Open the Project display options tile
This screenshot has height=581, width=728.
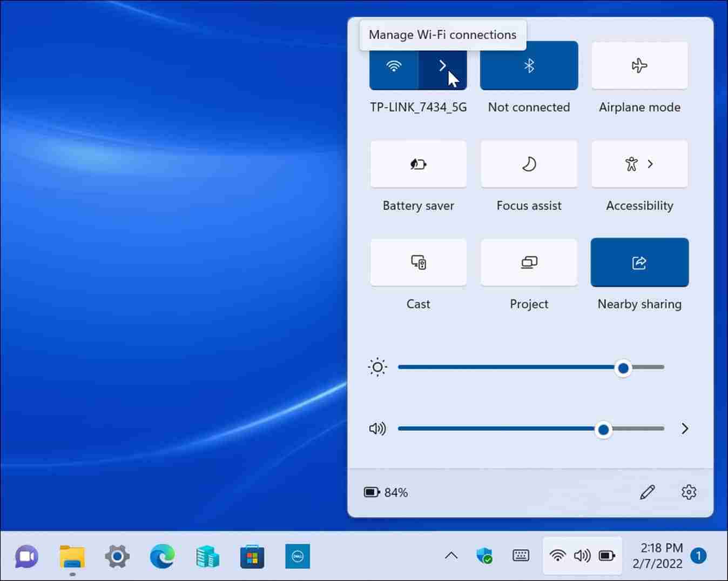[x=529, y=263]
